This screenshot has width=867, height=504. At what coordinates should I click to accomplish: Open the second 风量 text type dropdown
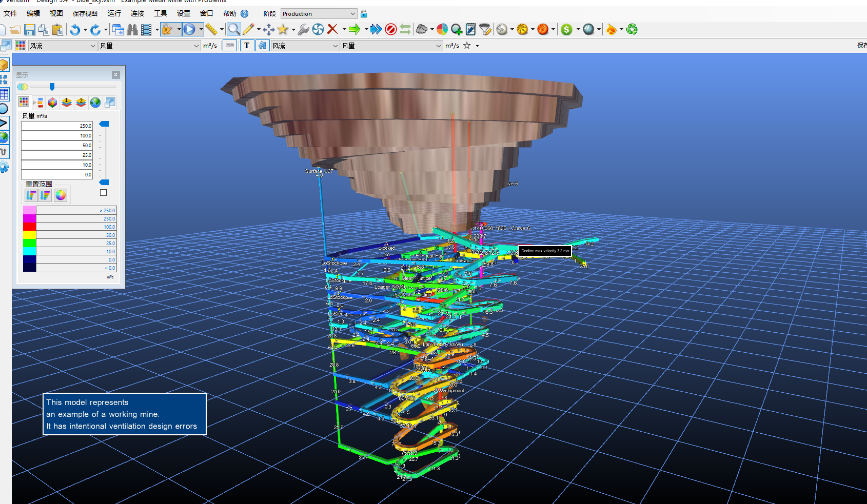(x=392, y=46)
